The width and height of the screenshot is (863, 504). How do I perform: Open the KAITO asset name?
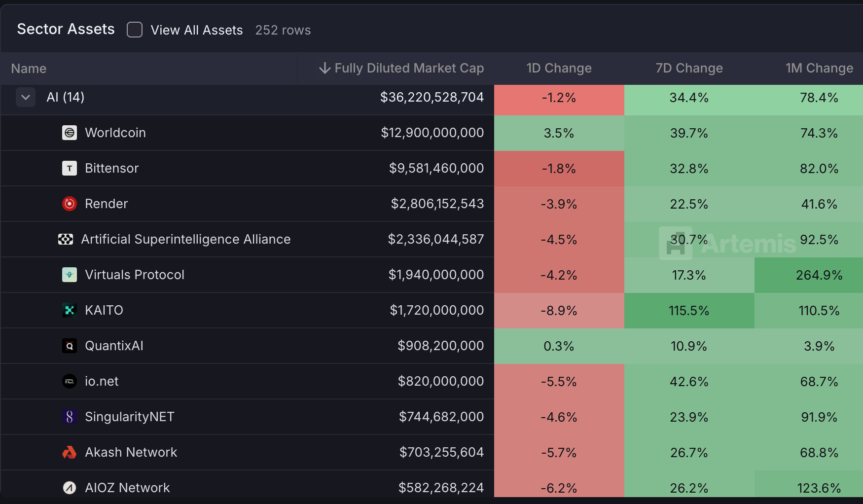point(104,310)
